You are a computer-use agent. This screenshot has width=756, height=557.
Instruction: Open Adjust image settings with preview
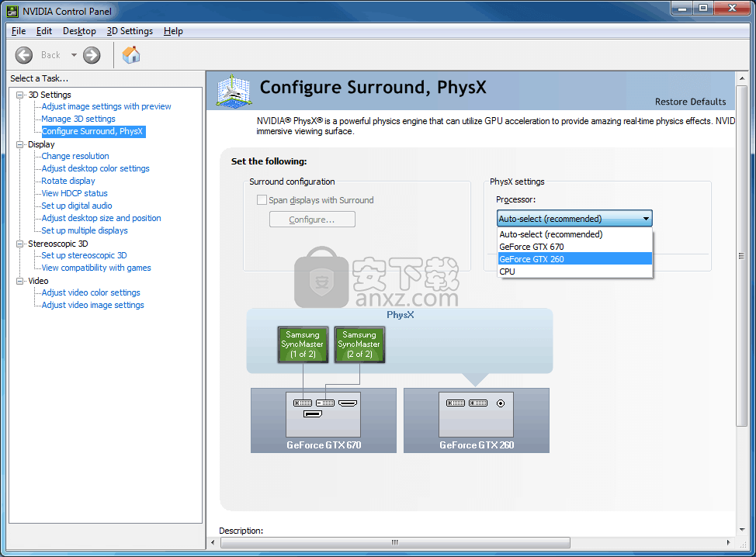click(x=106, y=106)
